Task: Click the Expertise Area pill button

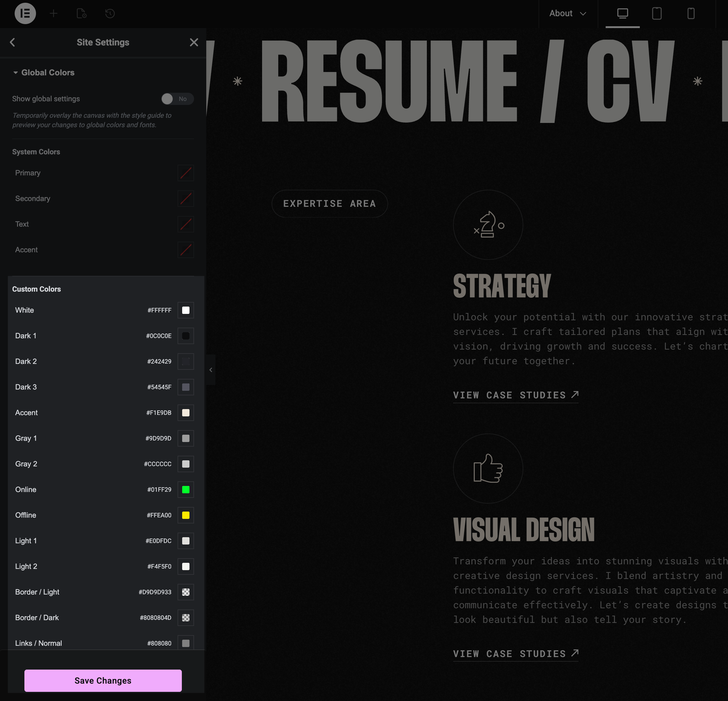Action: pos(329,203)
